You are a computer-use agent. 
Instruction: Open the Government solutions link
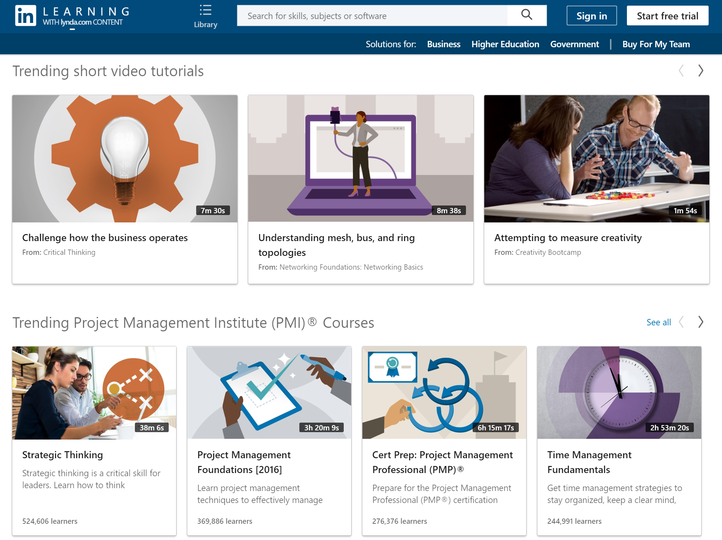pyautogui.click(x=575, y=44)
